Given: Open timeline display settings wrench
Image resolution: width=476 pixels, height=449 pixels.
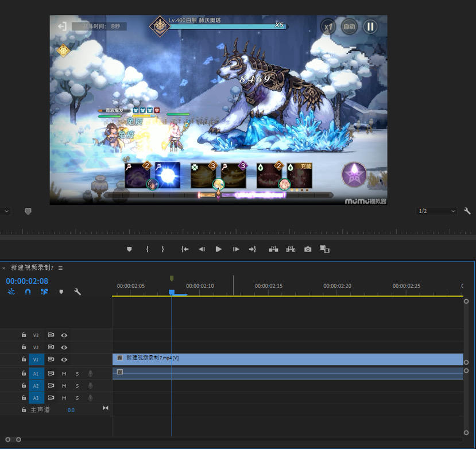Looking at the screenshot, I should point(78,292).
